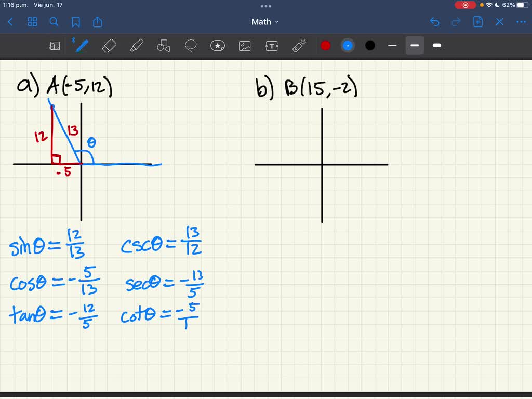Screen dimensions: 532x399
Task: Select the thickest stroke width
Action: [436, 46]
